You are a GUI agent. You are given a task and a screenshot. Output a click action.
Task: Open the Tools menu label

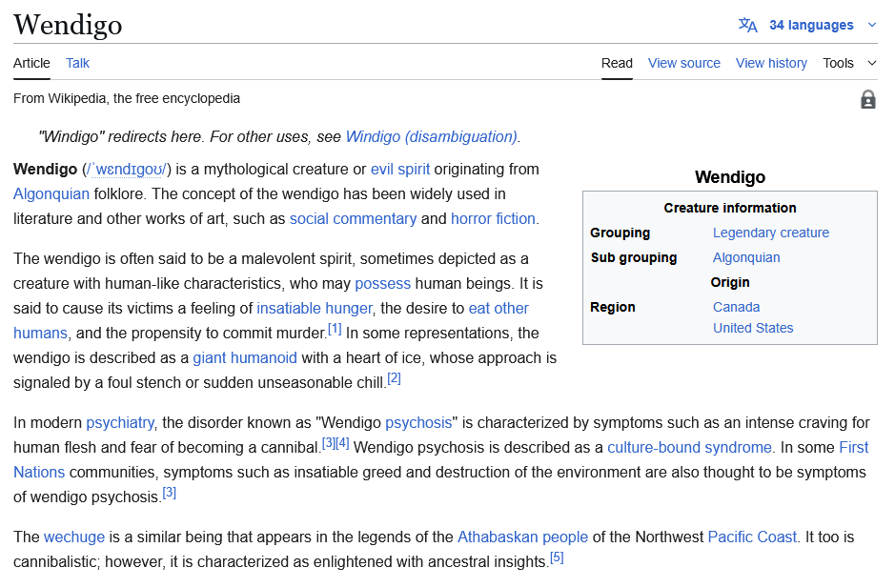coord(838,63)
